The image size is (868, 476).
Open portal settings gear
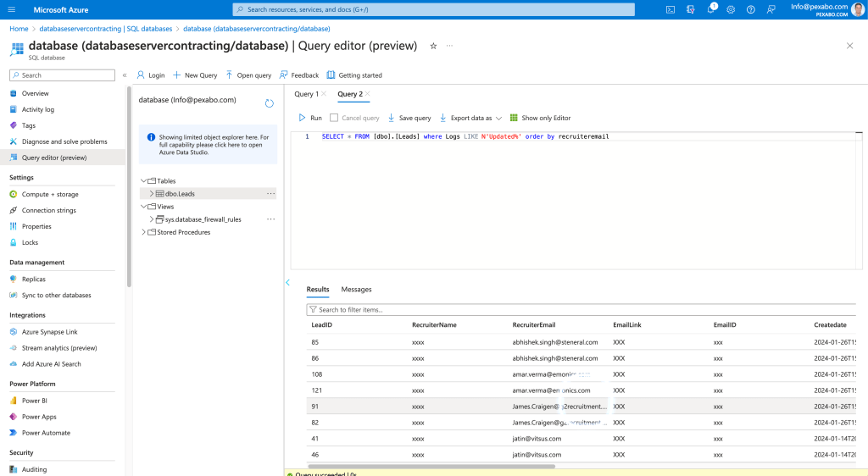click(x=731, y=9)
